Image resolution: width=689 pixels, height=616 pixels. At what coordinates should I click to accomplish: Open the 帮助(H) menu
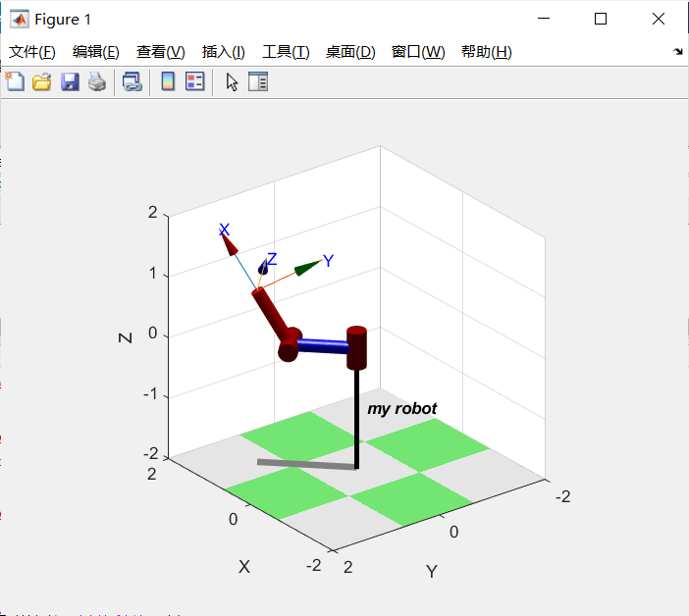coord(487,52)
